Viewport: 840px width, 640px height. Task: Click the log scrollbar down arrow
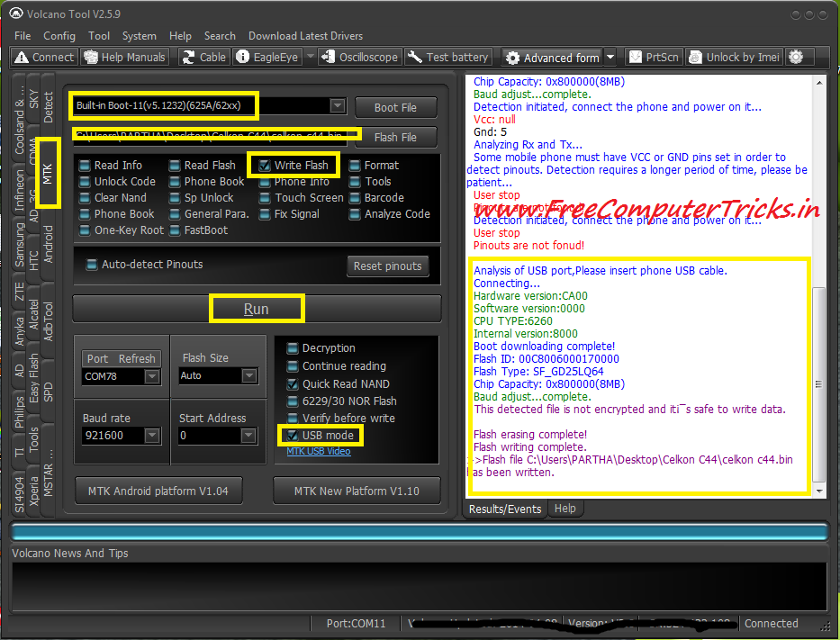click(819, 491)
